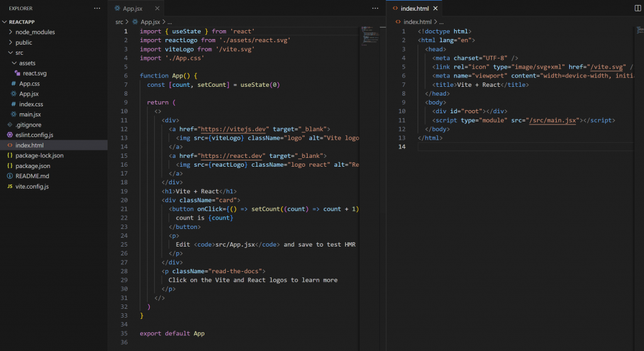Click the main.jsx React icon
The image size is (644, 351).
tap(14, 114)
